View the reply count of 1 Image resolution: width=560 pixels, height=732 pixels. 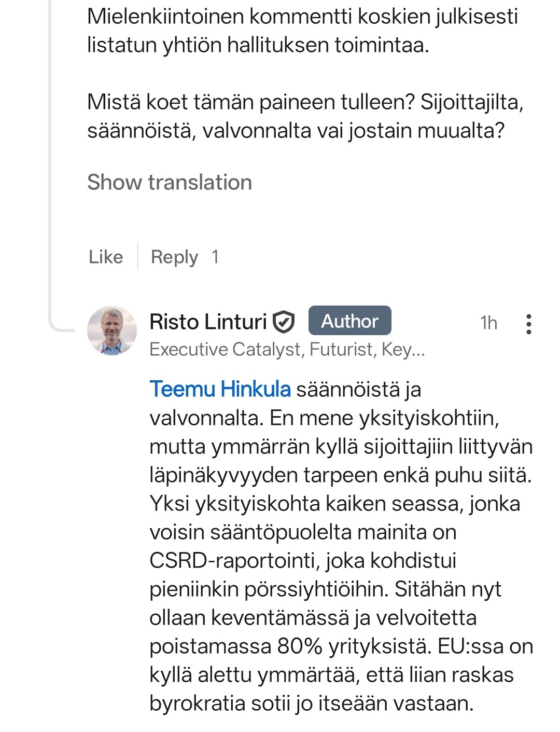[215, 257]
